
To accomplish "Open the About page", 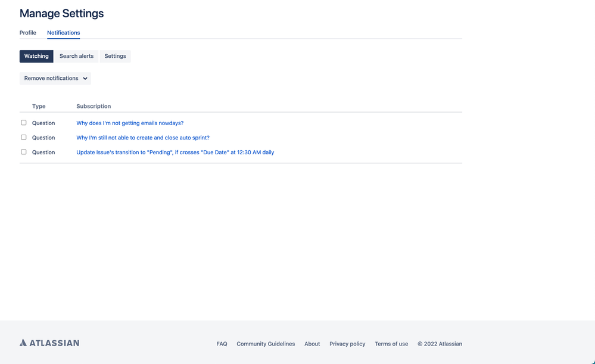I will (311, 344).
